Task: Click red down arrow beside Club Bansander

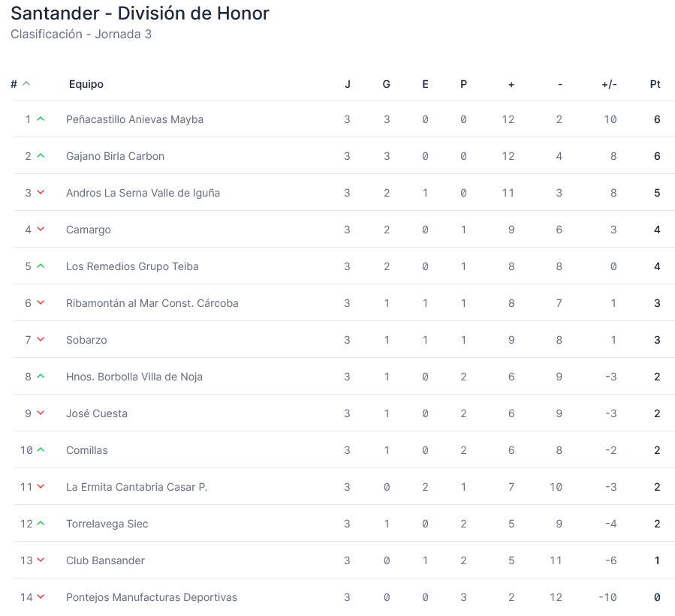Action: [x=41, y=560]
